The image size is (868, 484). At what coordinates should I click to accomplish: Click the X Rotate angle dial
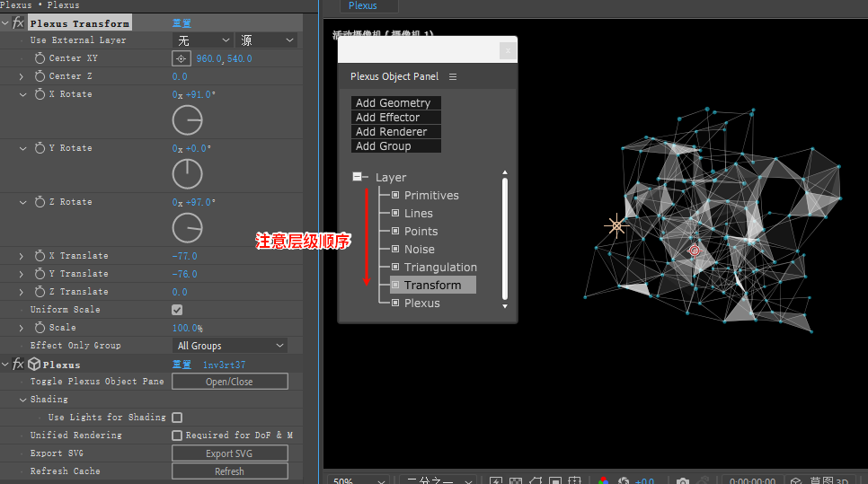pyautogui.click(x=187, y=120)
